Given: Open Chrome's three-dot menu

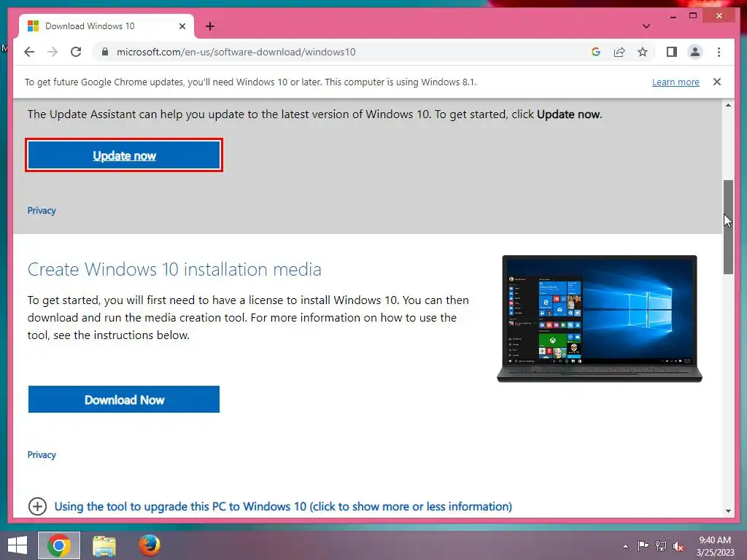Looking at the screenshot, I should (x=719, y=52).
